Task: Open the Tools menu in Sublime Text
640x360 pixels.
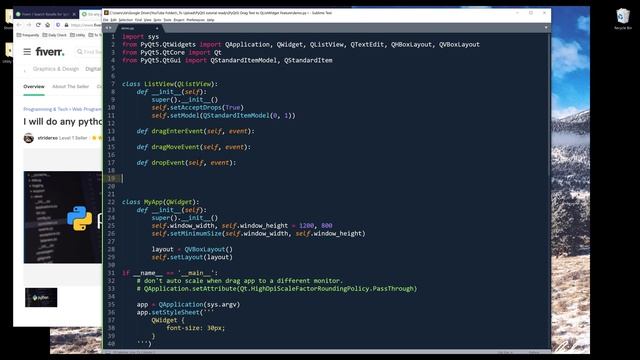Action: coord(167,20)
